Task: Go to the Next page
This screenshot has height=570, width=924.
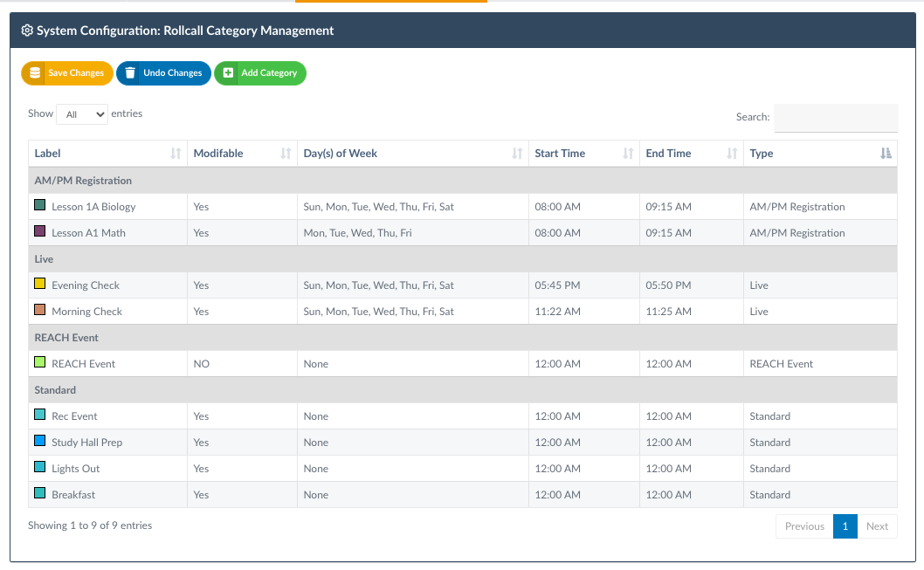Action: (x=877, y=526)
